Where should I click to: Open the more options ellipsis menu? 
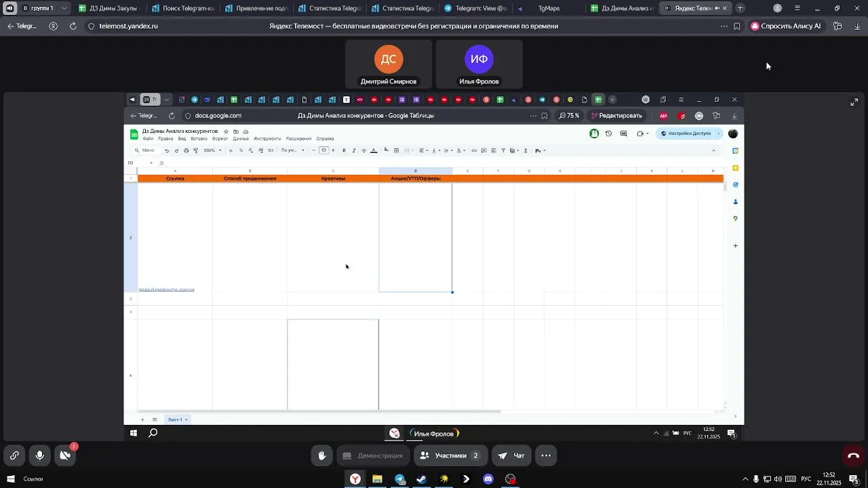click(546, 455)
